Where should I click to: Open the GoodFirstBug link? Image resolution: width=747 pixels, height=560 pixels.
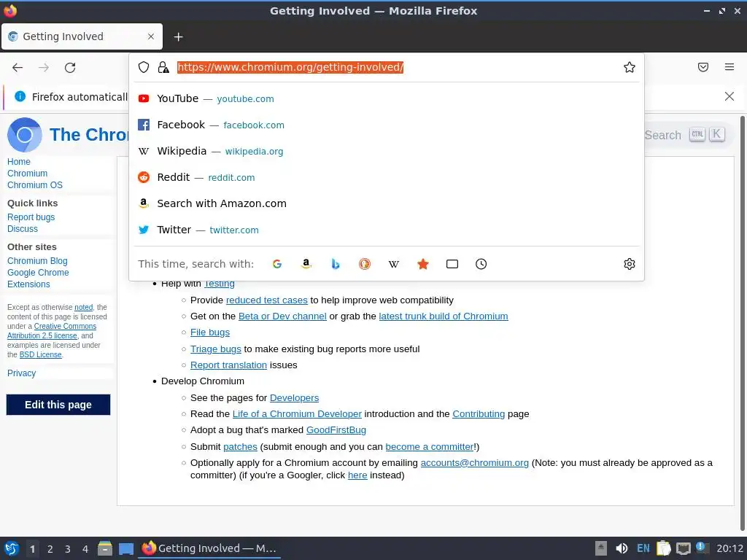click(336, 430)
